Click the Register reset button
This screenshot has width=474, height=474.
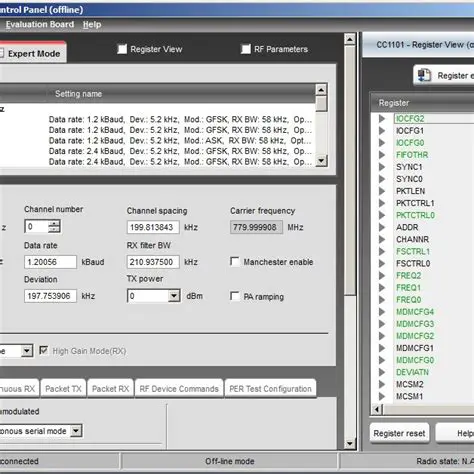tap(399, 433)
